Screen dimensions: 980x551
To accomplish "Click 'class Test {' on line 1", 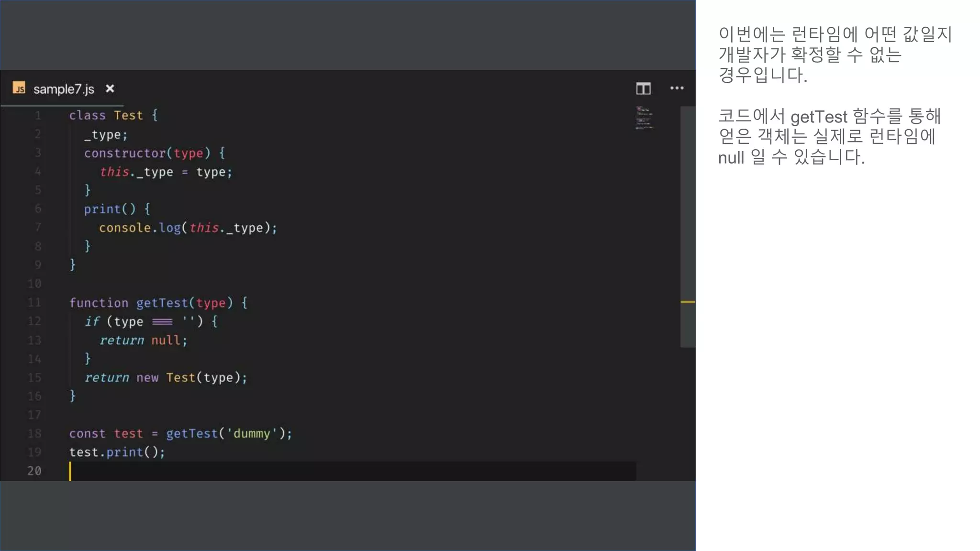I will [x=113, y=115].
